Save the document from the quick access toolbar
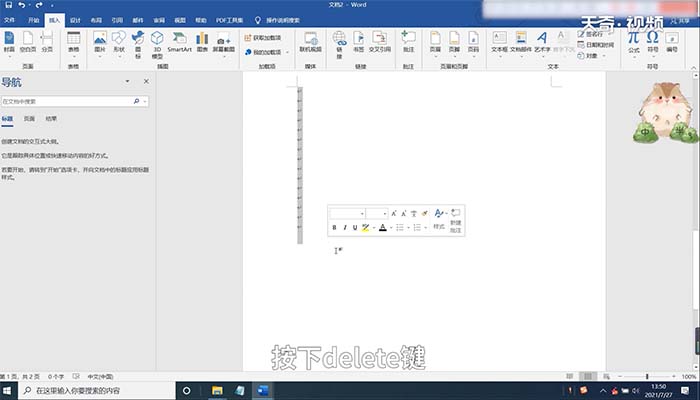Image resolution: width=700 pixels, height=400 pixels. coord(8,5)
